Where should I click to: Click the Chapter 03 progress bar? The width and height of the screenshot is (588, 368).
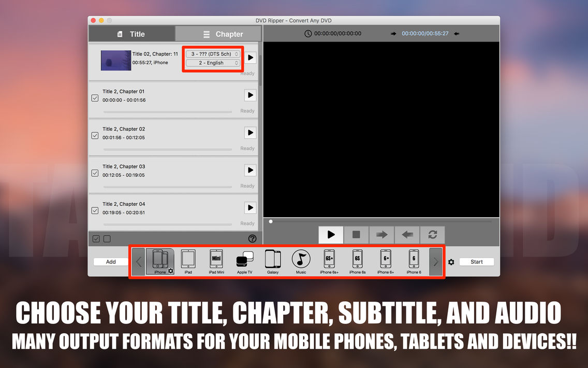(x=168, y=187)
